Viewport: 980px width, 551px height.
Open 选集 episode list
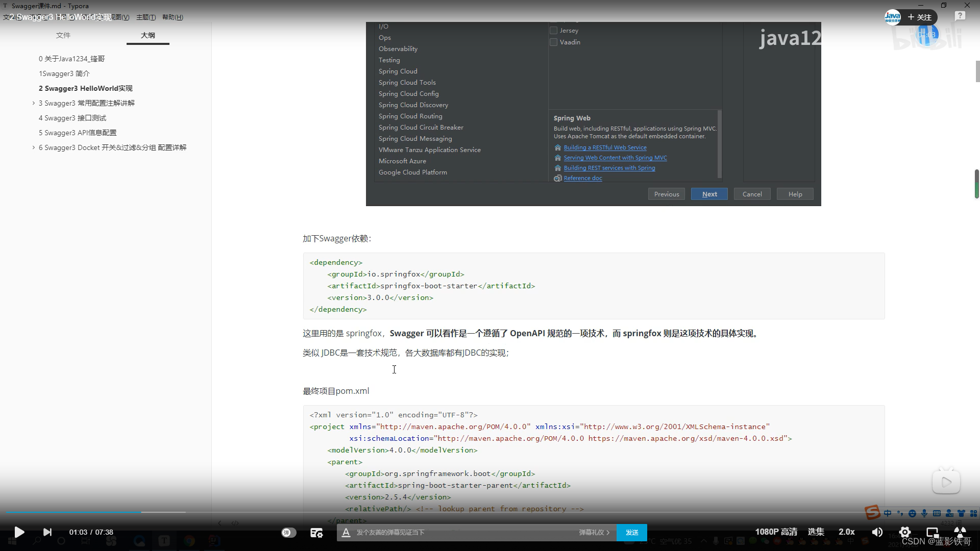pos(816,532)
